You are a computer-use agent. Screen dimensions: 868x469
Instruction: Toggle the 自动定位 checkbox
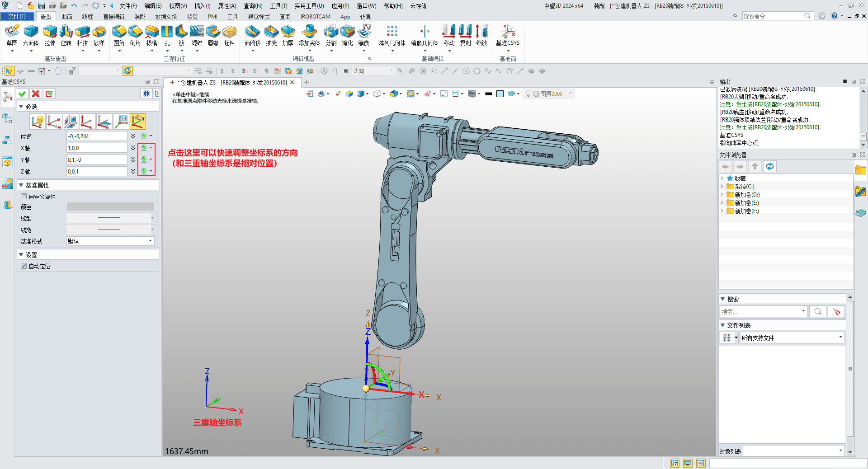(24, 266)
